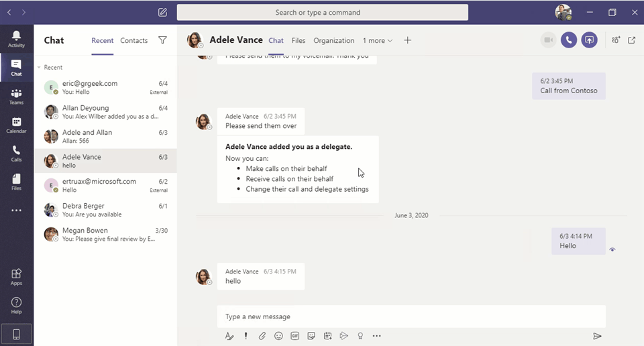The width and height of the screenshot is (644, 346).
Task: Set message delivery options (exclamation mark)
Action: 246,336
